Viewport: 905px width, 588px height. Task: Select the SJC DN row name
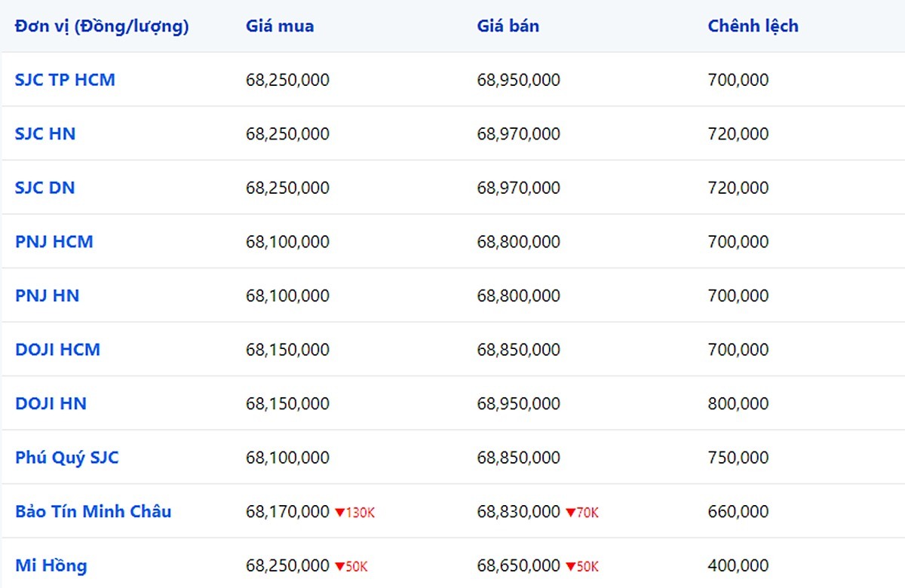click(45, 188)
